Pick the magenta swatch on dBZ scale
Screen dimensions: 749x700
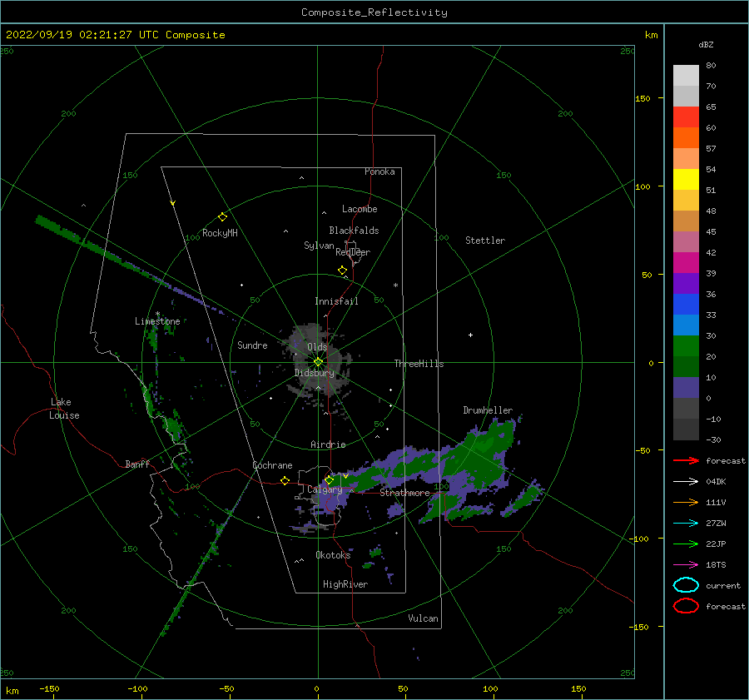(686, 263)
